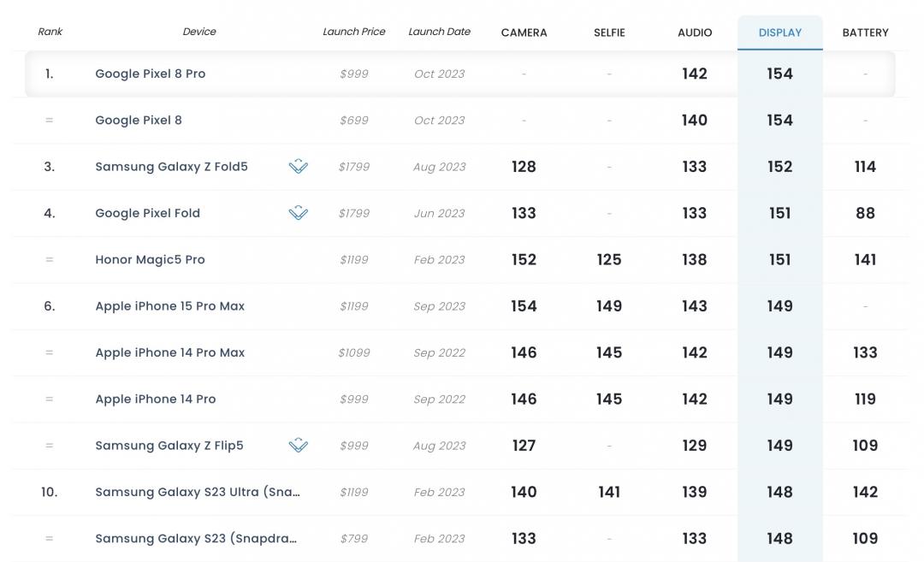Click the Samsung Galaxy S23 Ultra entry

197,492
